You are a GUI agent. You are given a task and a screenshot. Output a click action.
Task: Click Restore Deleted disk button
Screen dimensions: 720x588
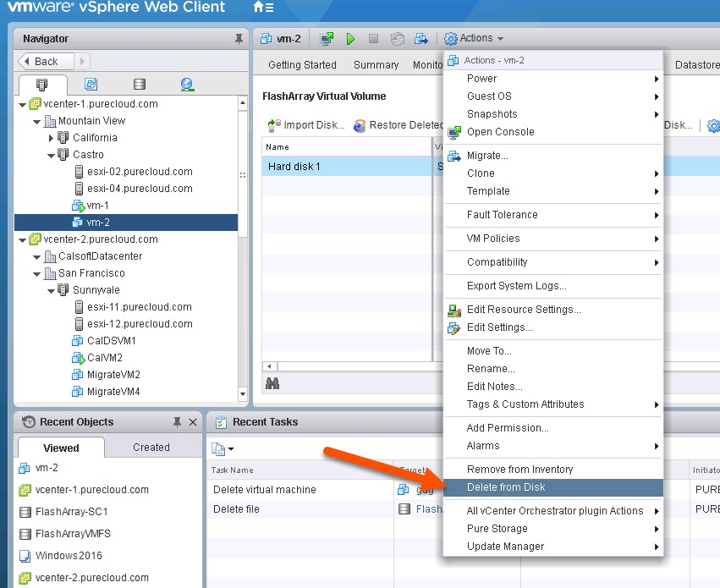[x=398, y=125]
